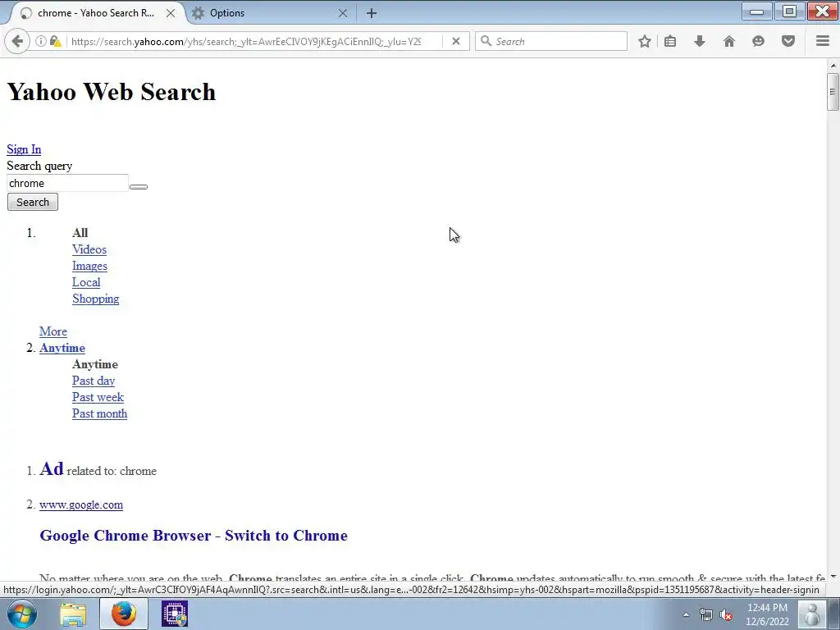
Task: Open Windows Explorer from the taskbar
Action: [x=73, y=614]
